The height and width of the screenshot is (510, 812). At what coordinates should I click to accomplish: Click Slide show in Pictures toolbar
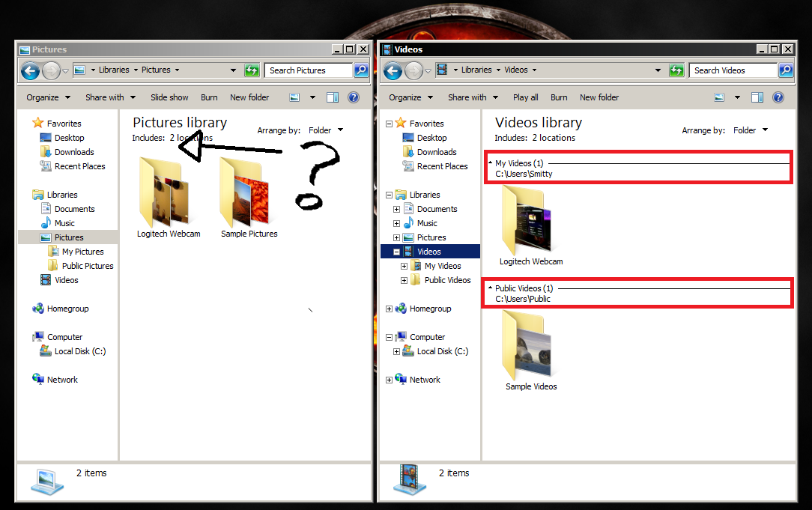click(x=169, y=97)
